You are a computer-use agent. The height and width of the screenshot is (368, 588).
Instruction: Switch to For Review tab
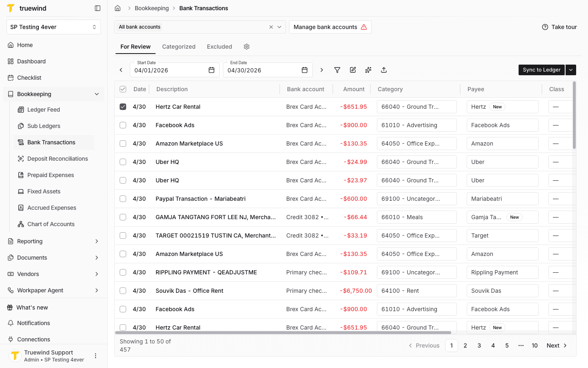[x=136, y=47]
